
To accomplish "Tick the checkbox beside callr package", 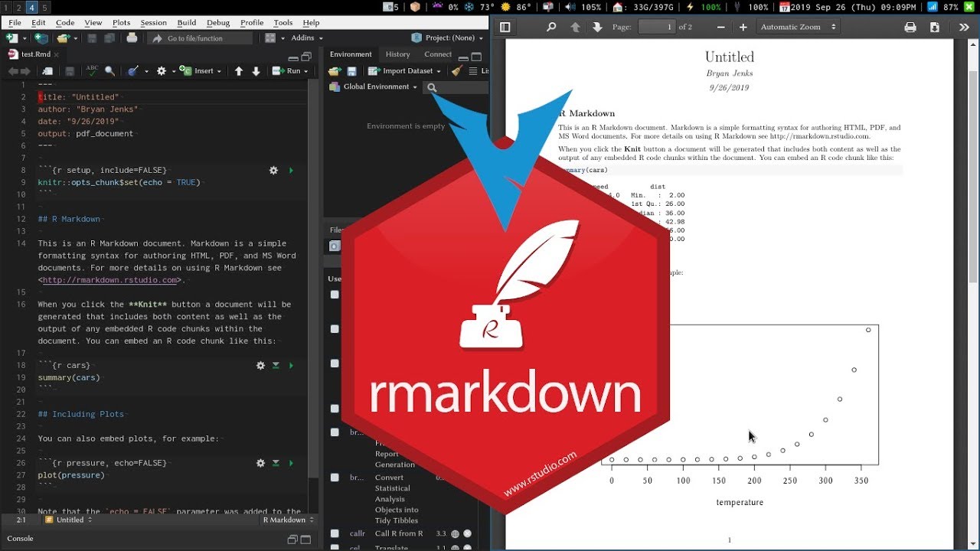I will (335, 533).
